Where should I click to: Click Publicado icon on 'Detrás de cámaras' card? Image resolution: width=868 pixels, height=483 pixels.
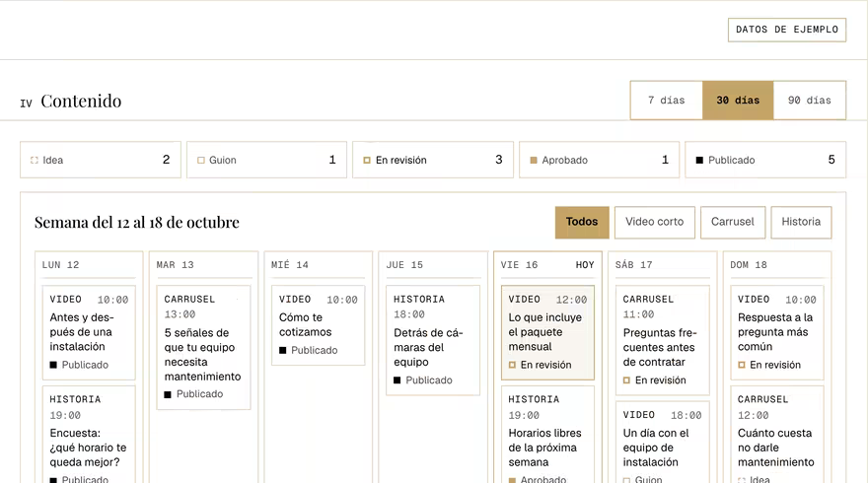(397, 380)
